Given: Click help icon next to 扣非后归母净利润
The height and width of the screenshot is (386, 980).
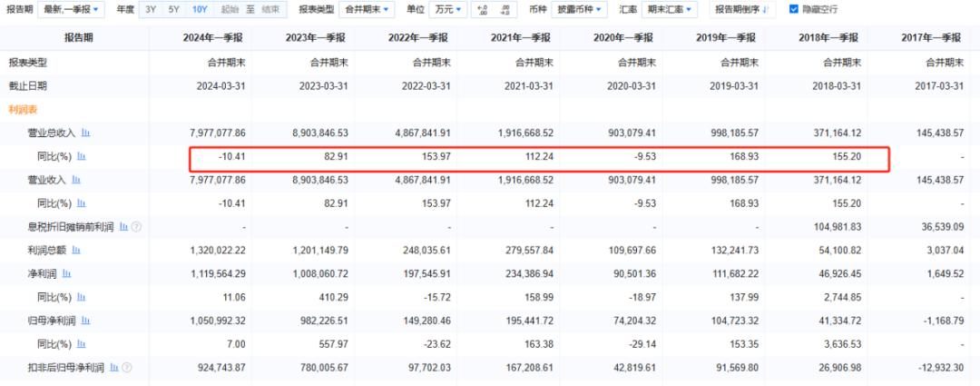Looking at the screenshot, I should [x=126, y=368].
